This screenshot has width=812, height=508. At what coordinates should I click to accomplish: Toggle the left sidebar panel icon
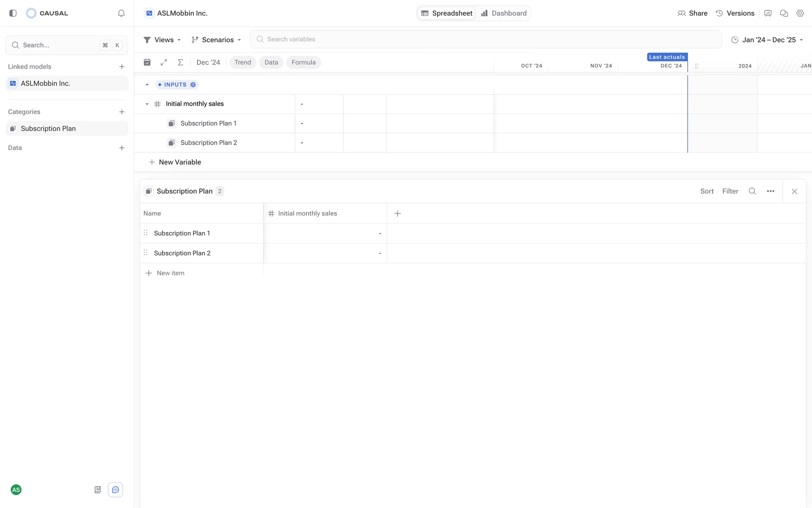coord(13,13)
